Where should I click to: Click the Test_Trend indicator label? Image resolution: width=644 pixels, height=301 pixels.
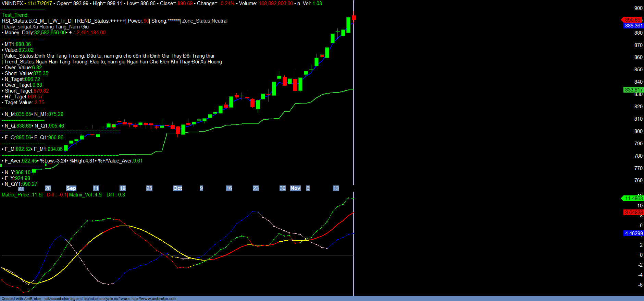[15, 15]
